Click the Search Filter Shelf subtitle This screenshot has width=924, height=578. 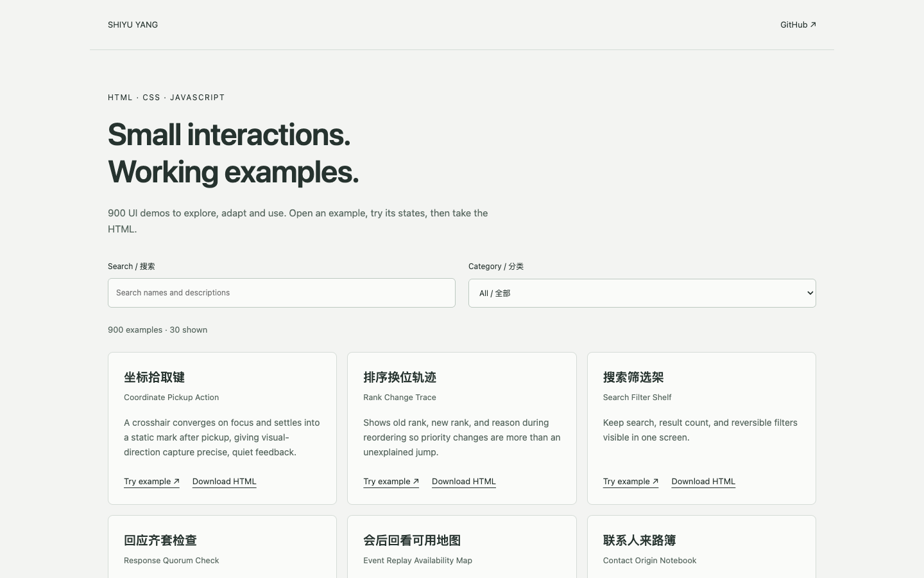tap(637, 398)
